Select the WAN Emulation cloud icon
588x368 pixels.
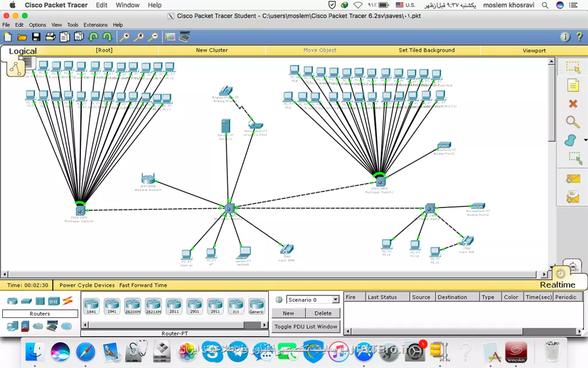(x=38, y=326)
